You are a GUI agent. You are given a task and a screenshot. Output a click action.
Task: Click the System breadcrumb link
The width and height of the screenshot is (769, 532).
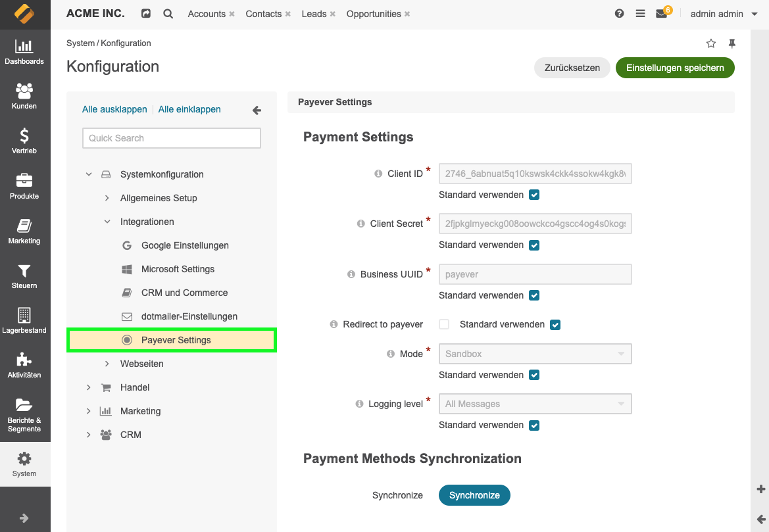80,43
